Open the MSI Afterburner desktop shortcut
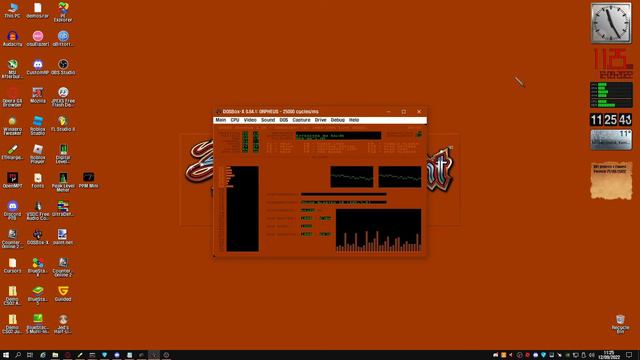Viewport: 640px width, 360px height. (x=12, y=69)
